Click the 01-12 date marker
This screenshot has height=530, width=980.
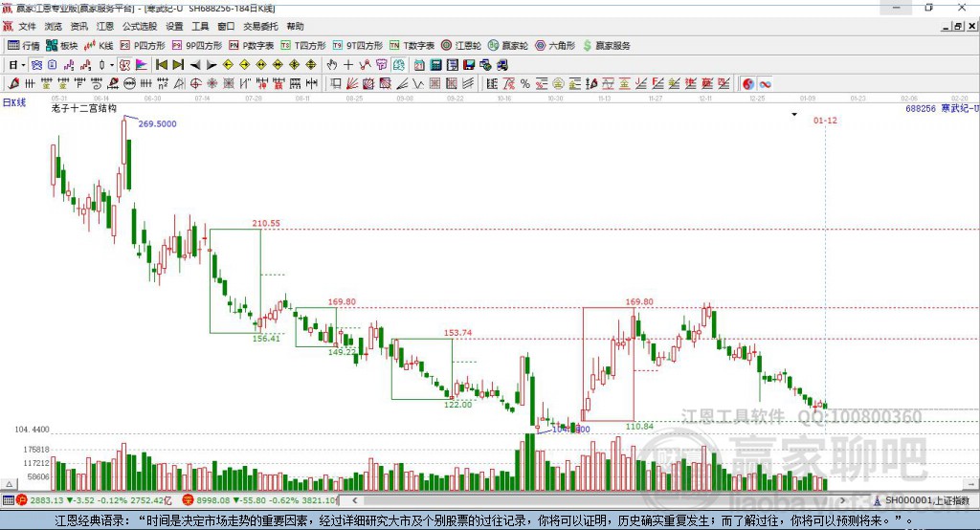point(825,120)
